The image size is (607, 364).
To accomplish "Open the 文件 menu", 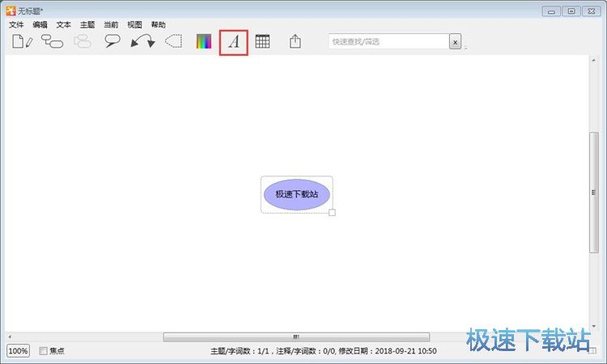I will (x=16, y=25).
